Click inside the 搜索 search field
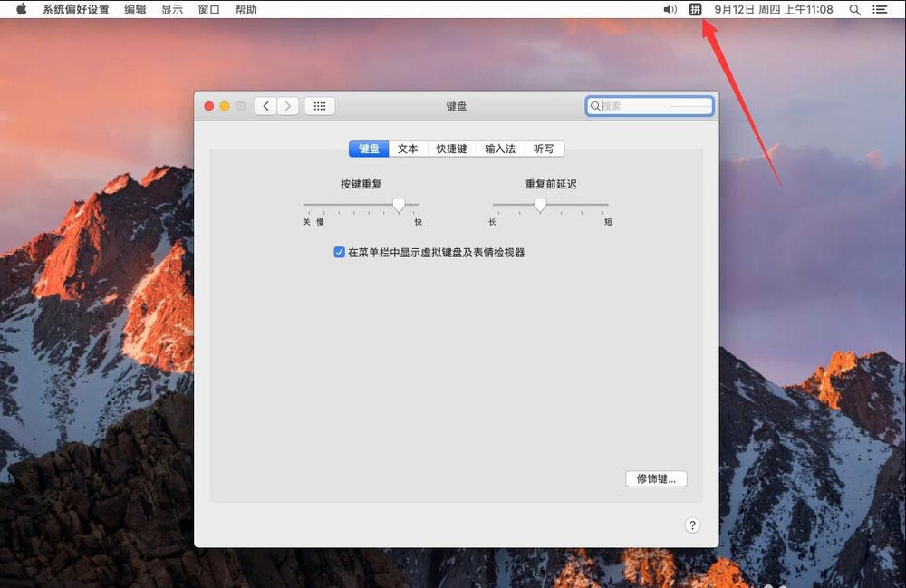The height and width of the screenshot is (588, 906). point(649,105)
